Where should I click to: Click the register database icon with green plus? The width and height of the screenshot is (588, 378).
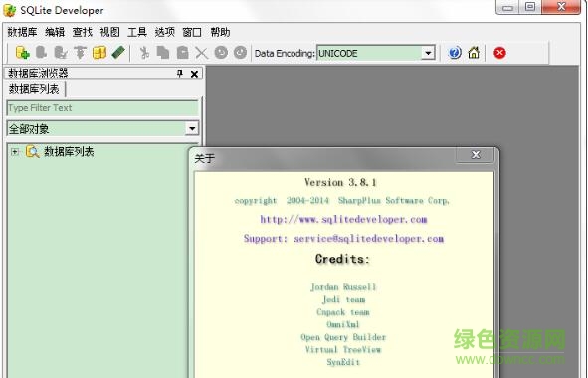click(x=23, y=53)
